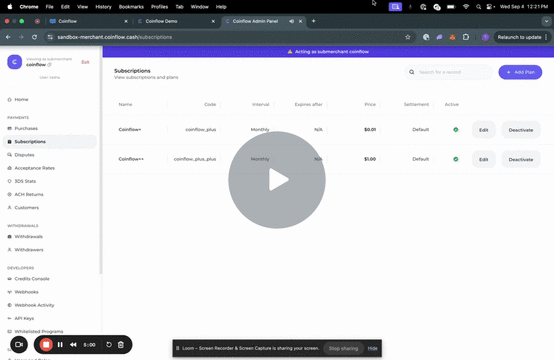Viewport: 554px width, 360px height.
Task: Rewind the Loom recording
Action: pos(73,344)
